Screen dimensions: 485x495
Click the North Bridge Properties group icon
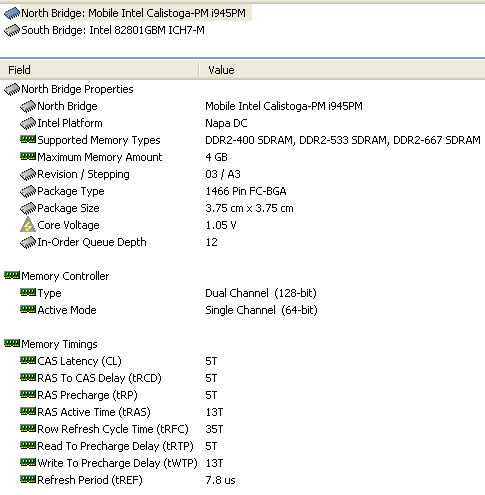coord(12,89)
